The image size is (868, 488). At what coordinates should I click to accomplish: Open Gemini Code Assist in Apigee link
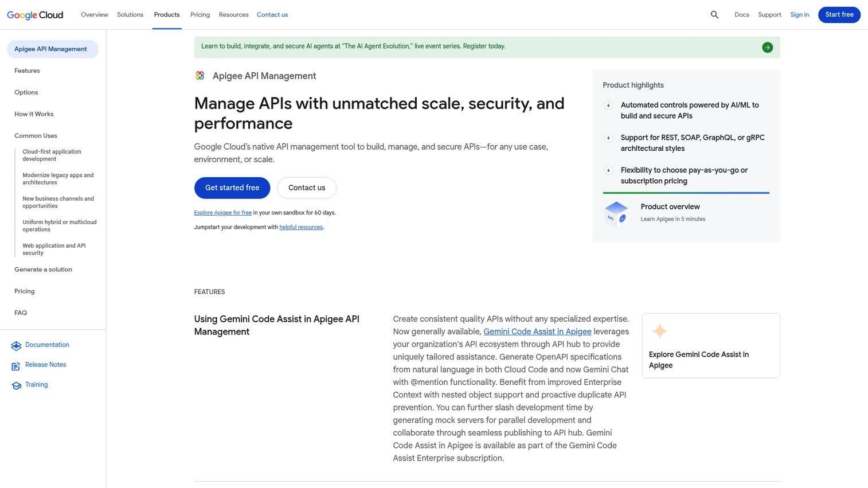coord(537,332)
